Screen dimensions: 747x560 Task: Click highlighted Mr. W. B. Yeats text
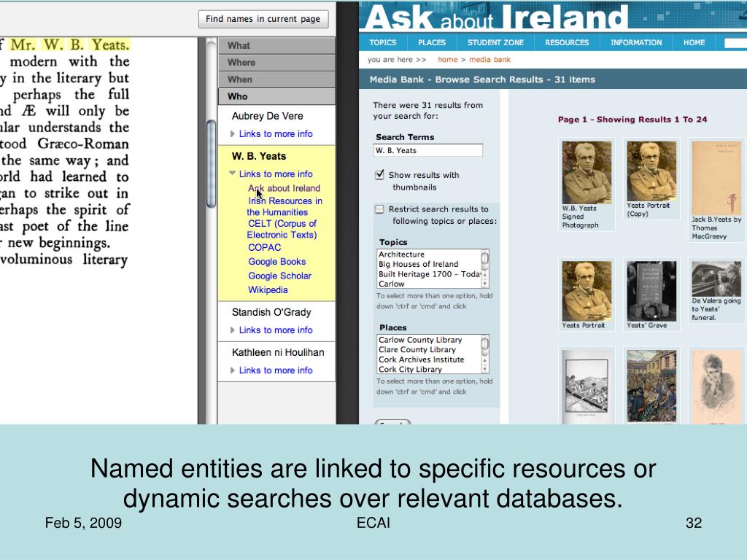[69, 44]
